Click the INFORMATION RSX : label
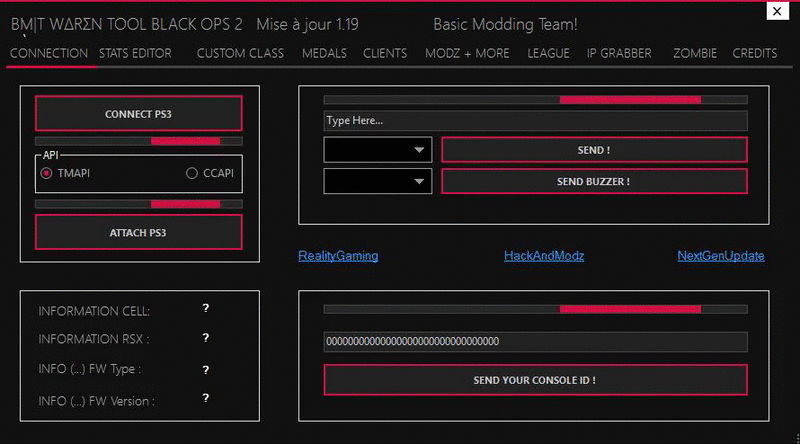The height and width of the screenshot is (444, 800). click(94, 339)
